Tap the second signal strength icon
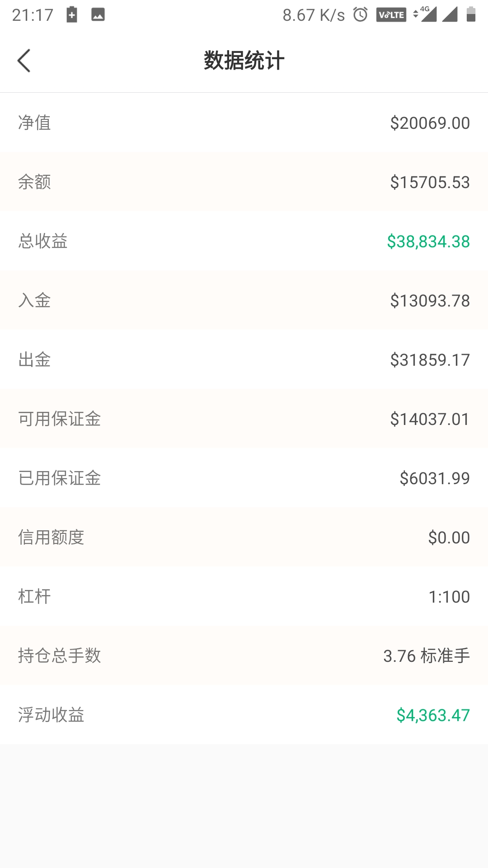Viewport: 488px width, 868px height. (450, 14)
